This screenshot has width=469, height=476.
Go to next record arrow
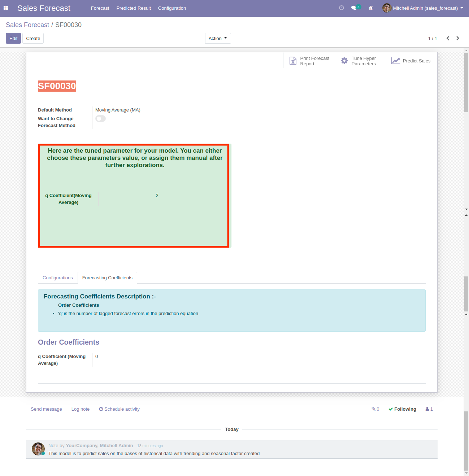tap(458, 38)
